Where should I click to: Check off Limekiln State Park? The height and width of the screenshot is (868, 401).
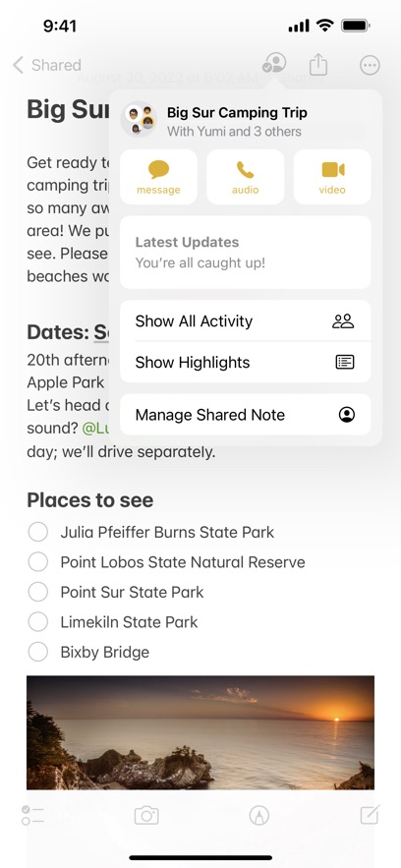tap(38, 621)
